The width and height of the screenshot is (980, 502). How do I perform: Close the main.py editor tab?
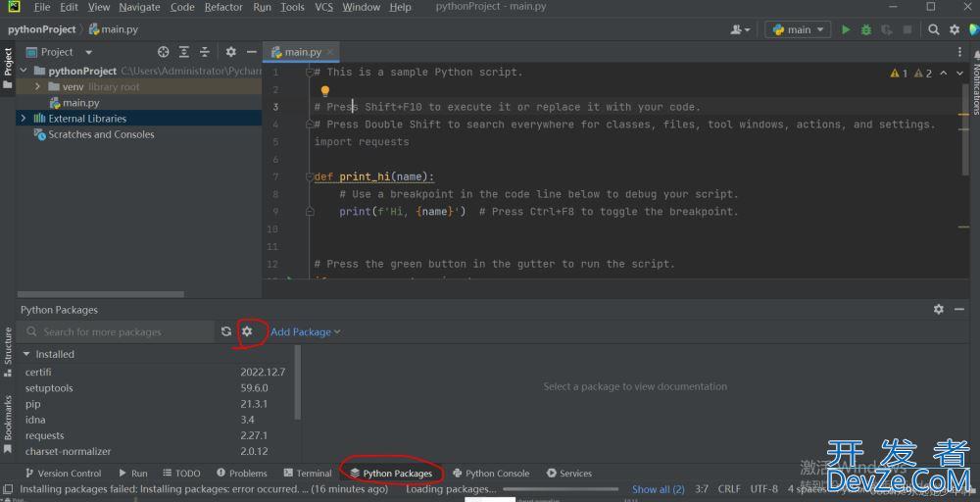coord(330,52)
